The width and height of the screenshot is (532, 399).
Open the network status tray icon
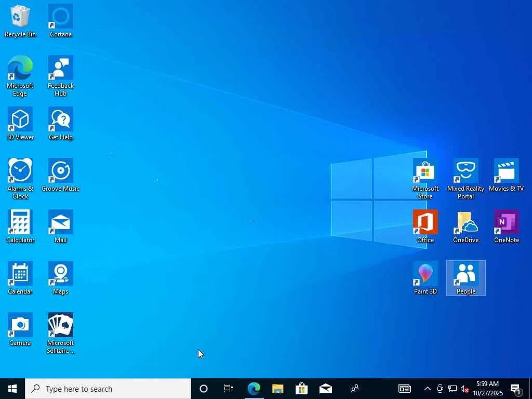point(453,389)
